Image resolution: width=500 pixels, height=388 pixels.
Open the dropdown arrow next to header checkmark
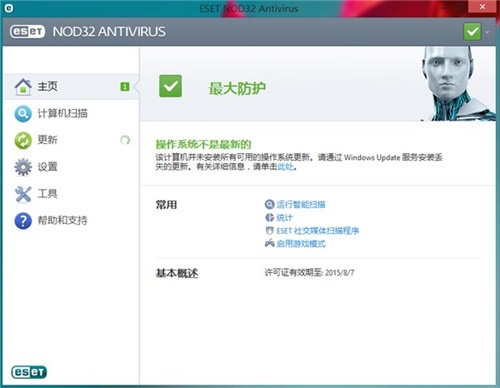click(487, 32)
